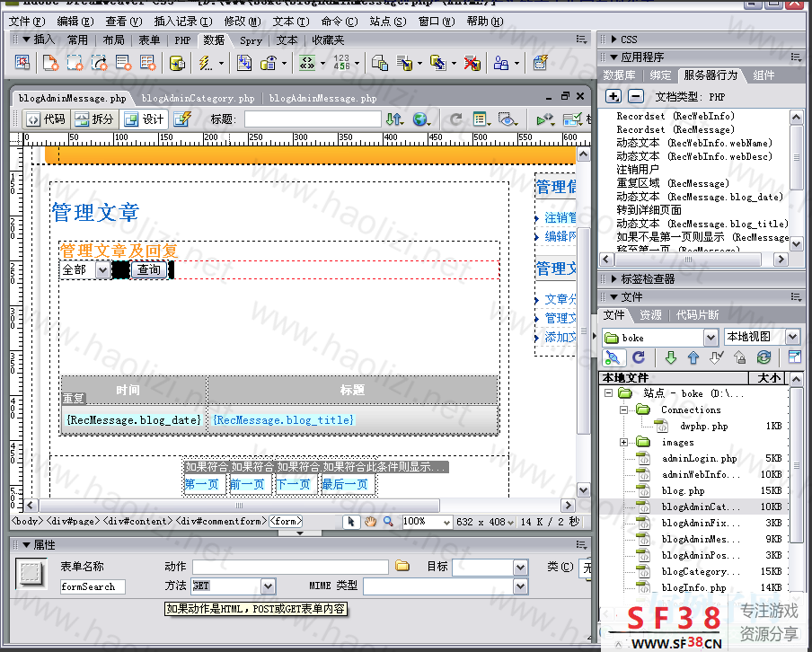
Task: Click the remove server behavior minus button
Action: pyautogui.click(x=635, y=96)
